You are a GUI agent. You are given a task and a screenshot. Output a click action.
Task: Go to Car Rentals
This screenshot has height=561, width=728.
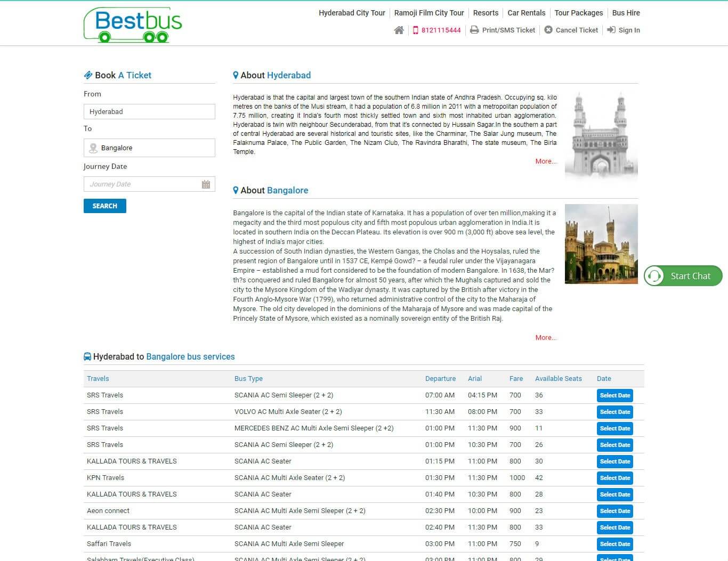pyautogui.click(x=527, y=13)
